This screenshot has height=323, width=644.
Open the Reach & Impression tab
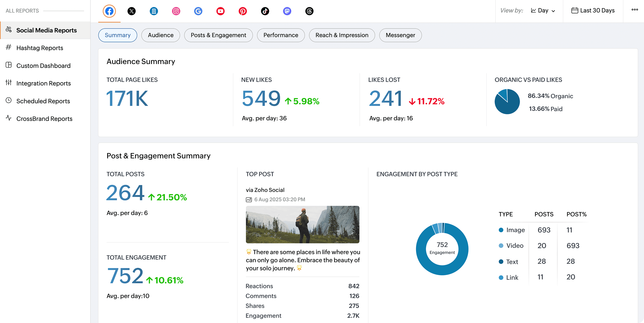pos(342,35)
